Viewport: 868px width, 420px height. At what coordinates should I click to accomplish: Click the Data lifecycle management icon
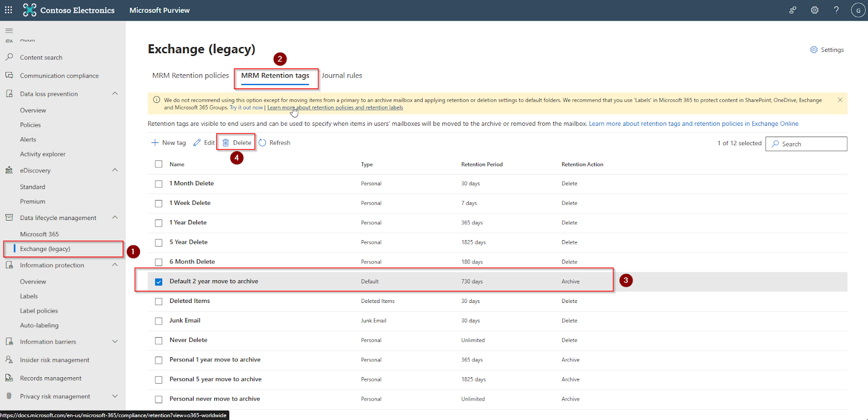pos(9,217)
